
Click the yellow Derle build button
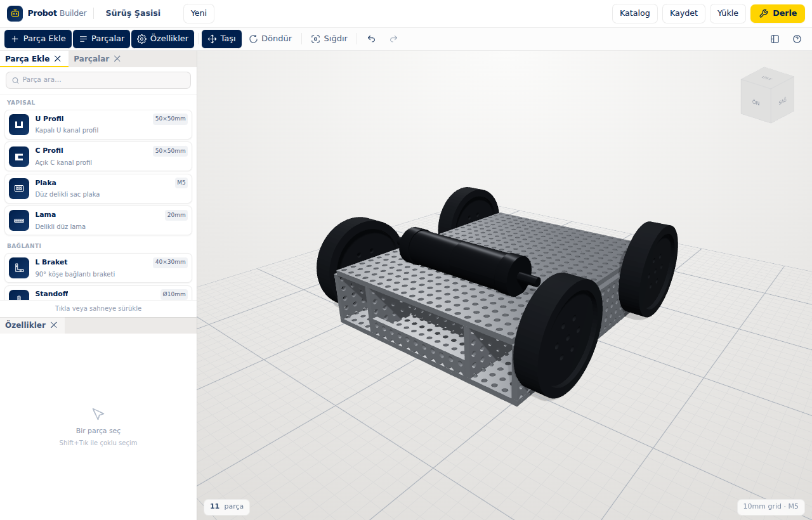pos(777,13)
